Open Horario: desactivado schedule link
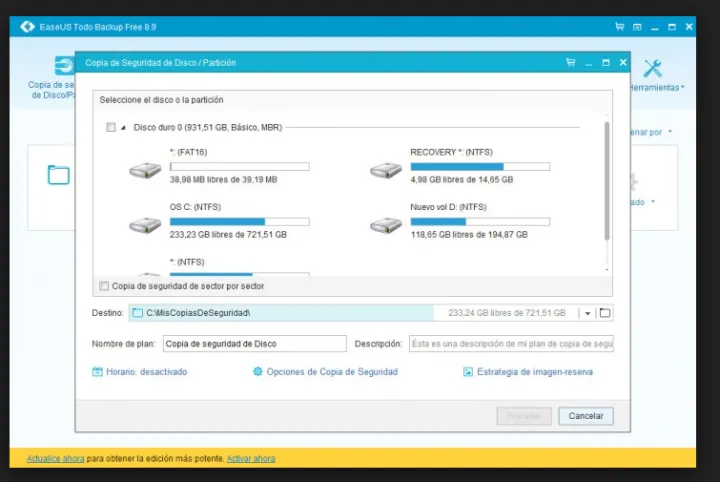The image size is (720, 482). point(146,372)
